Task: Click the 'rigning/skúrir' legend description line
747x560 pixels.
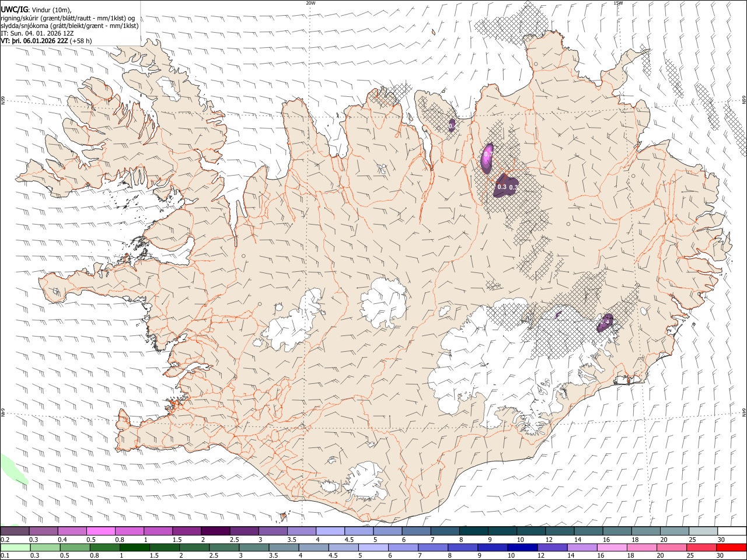Action: pyautogui.click(x=68, y=18)
